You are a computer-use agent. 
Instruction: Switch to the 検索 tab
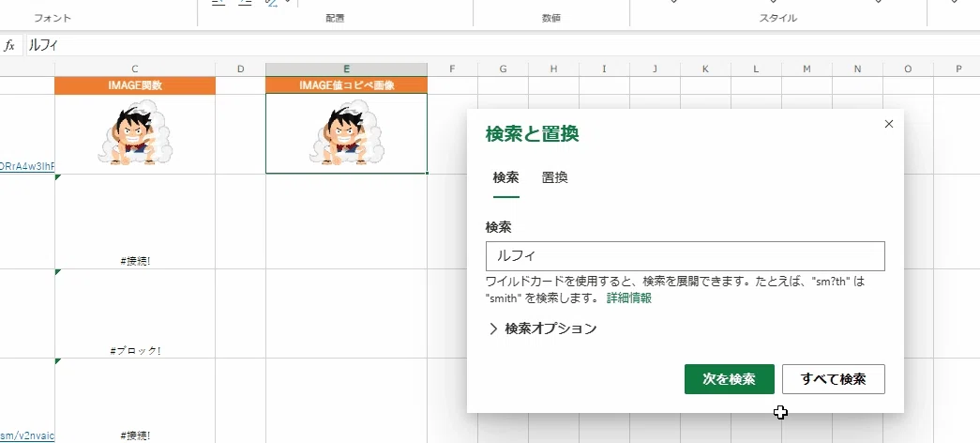pyautogui.click(x=505, y=177)
